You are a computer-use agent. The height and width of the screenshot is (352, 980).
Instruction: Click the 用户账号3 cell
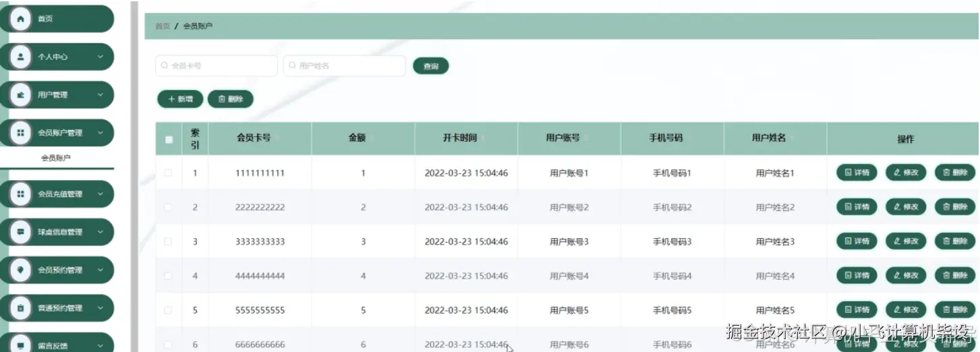click(x=569, y=241)
